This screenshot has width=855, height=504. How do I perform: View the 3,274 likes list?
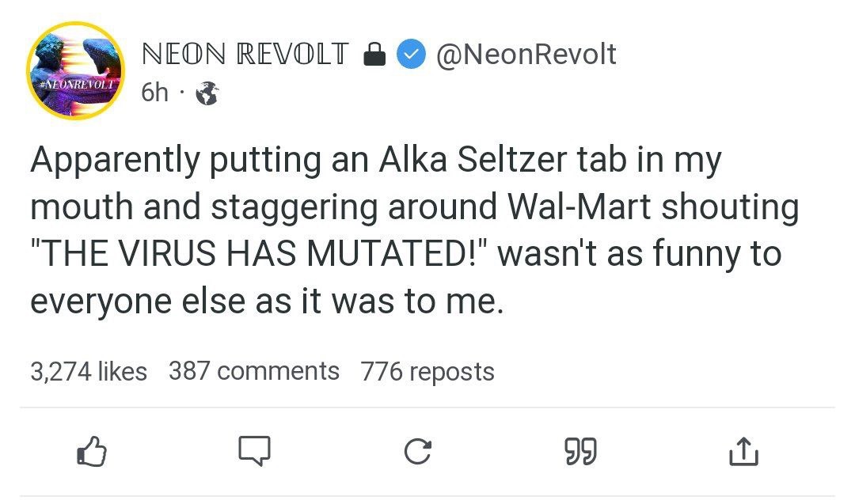[89, 371]
